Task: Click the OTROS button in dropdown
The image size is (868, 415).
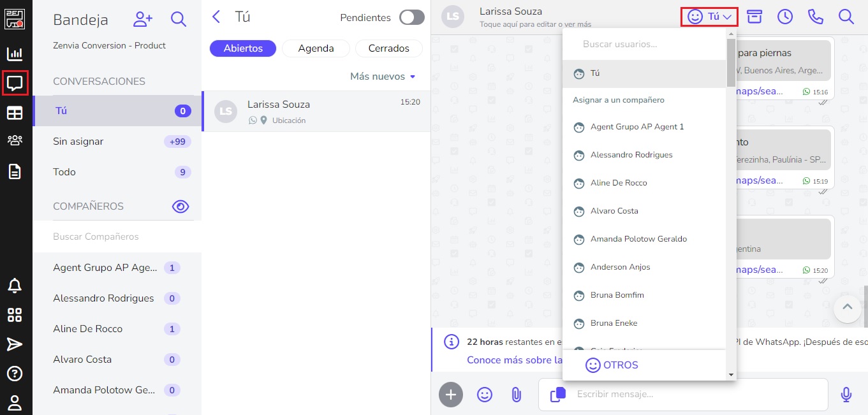Action: pyautogui.click(x=612, y=365)
